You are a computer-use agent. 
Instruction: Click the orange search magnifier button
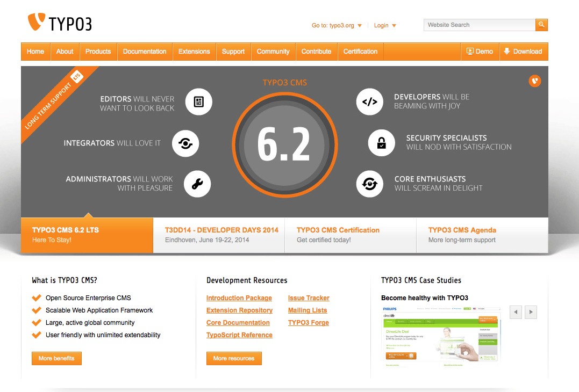tap(541, 25)
